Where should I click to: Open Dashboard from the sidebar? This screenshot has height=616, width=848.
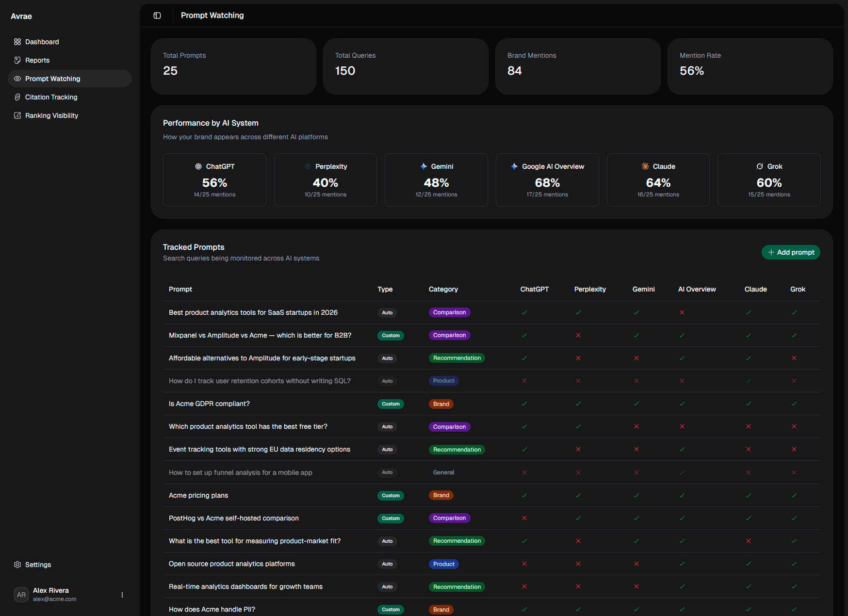point(70,42)
